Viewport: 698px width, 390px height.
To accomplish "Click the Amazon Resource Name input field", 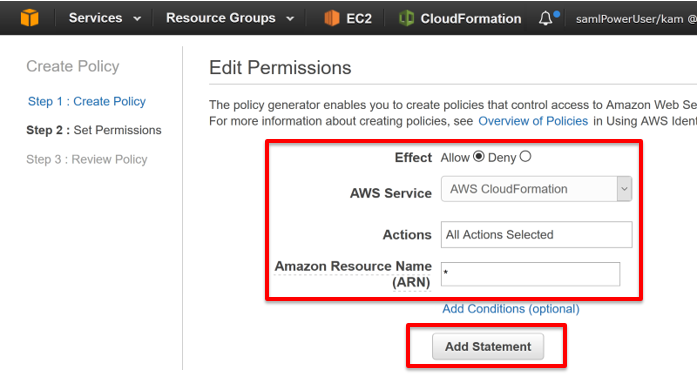I will [x=530, y=274].
